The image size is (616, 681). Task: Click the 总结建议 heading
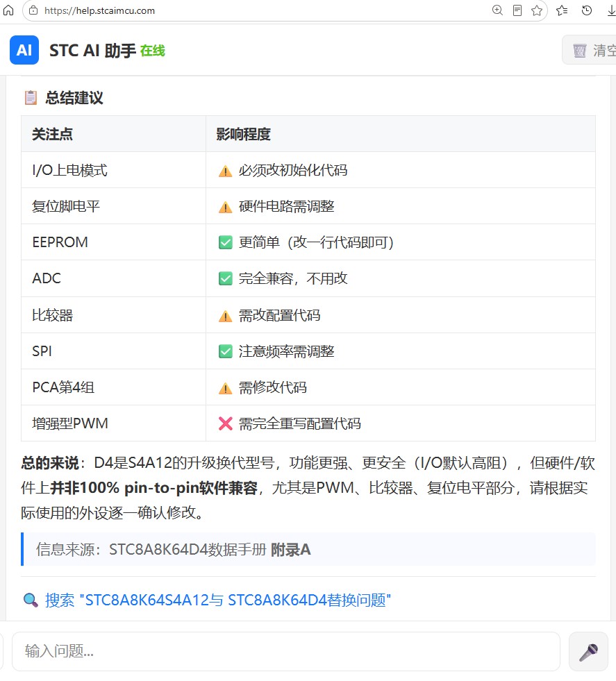click(x=74, y=98)
